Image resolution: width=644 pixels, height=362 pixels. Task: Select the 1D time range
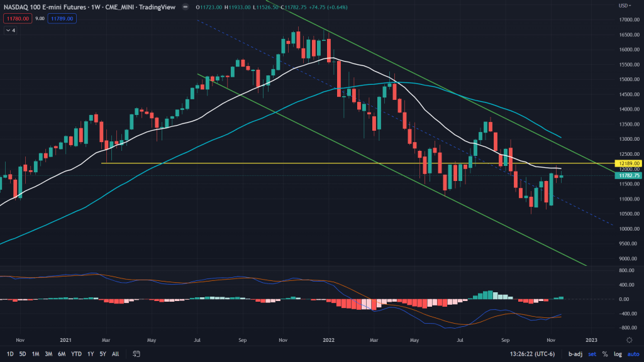click(x=11, y=354)
